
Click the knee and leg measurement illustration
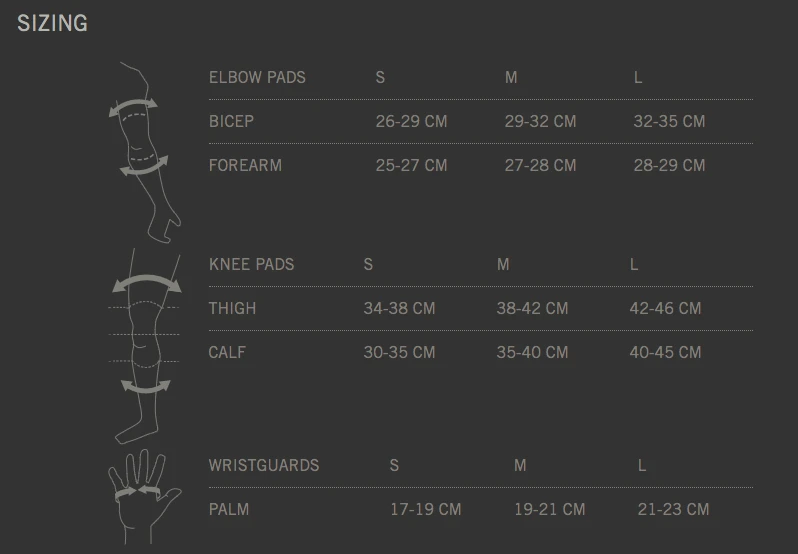pyautogui.click(x=143, y=345)
